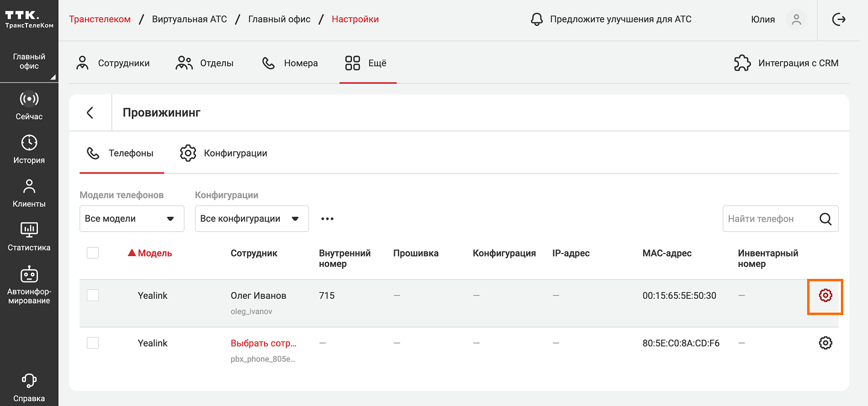Expand the Главный офис selector in the sidebar
This screenshot has height=406, width=868.
pyautogui.click(x=29, y=61)
